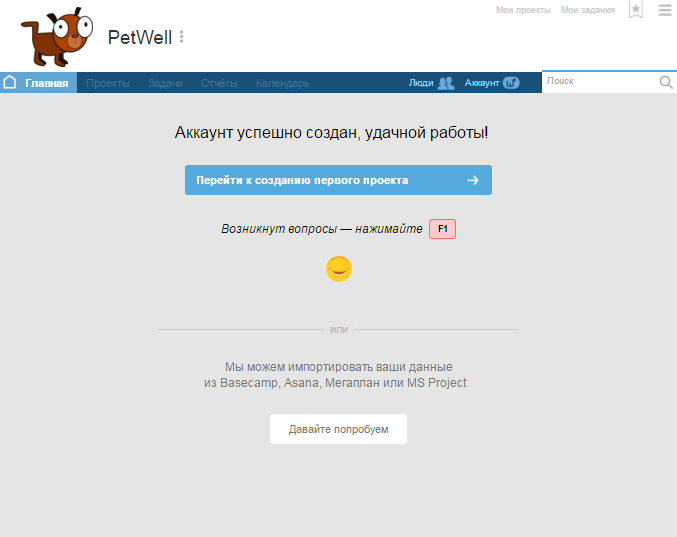Click the heading Аккаунт успешно создан
The image size is (677, 537).
click(x=331, y=133)
